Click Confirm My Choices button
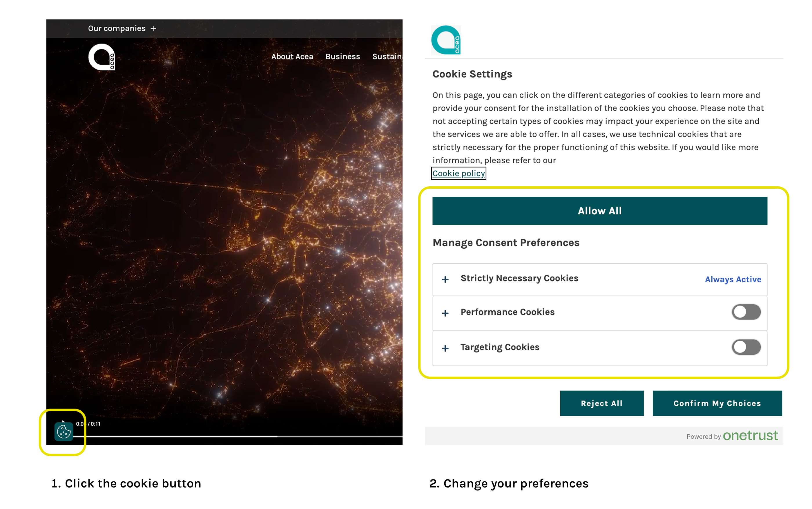This screenshot has height=509, width=812. pyautogui.click(x=717, y=403)
